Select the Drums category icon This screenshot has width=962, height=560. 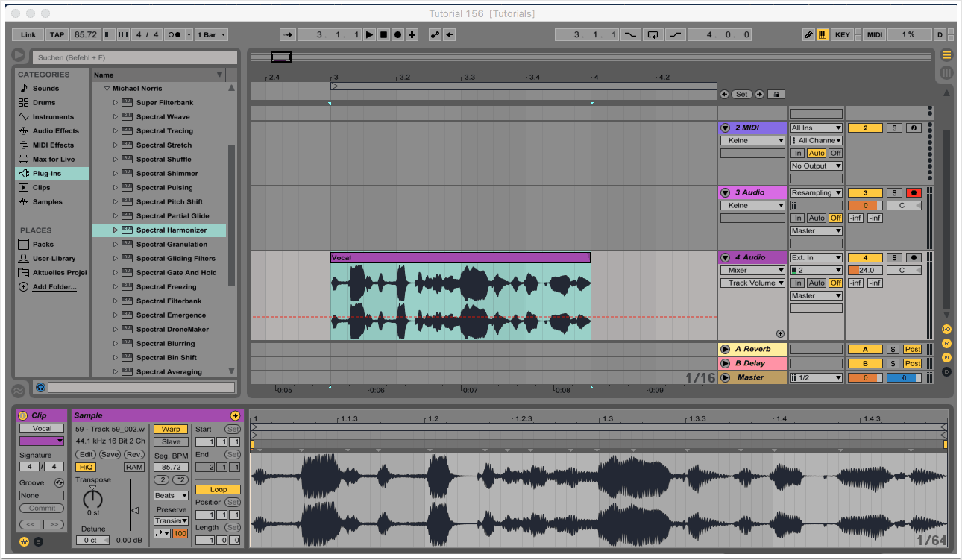[24, 103]
